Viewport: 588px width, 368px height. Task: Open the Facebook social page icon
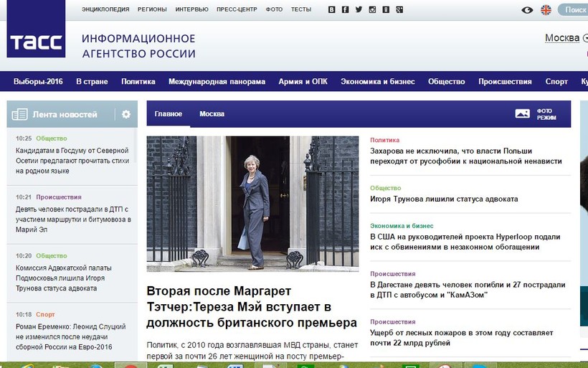345,9
